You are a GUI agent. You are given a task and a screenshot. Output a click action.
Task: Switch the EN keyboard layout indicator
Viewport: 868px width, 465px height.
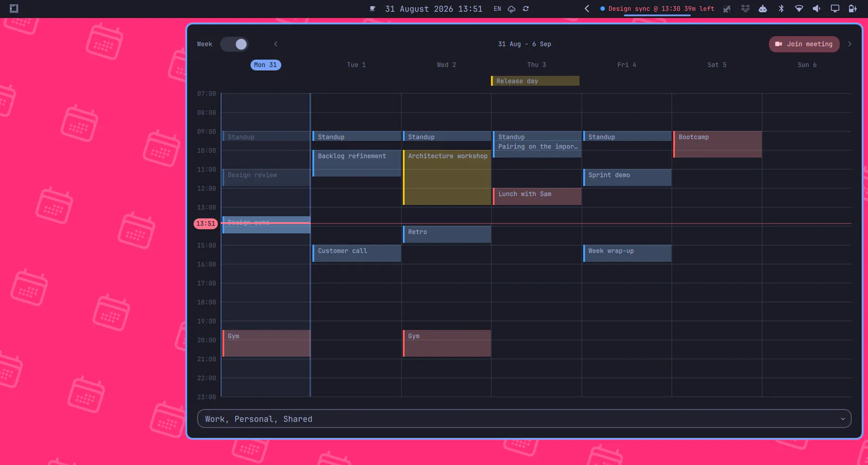(497, 9)
